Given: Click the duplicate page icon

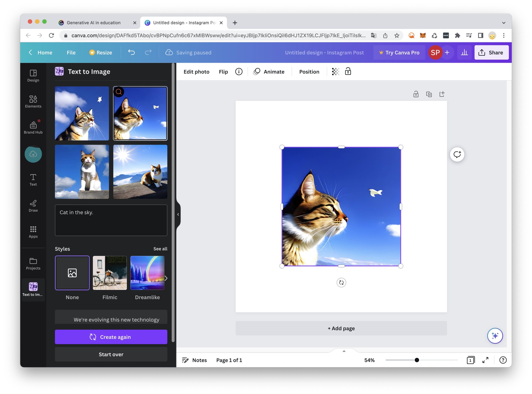Looking at the screenshot, I should click(429, 94).
